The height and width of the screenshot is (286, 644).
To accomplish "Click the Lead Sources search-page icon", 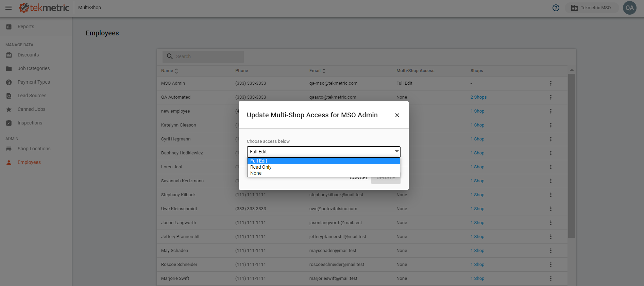I will tap(9, 96).
